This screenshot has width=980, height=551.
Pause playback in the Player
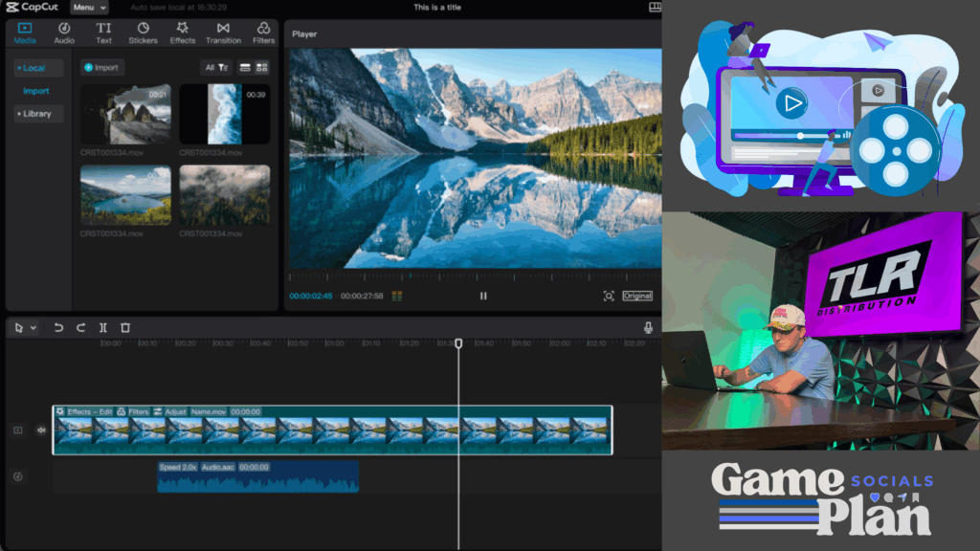tap(483, 296)
